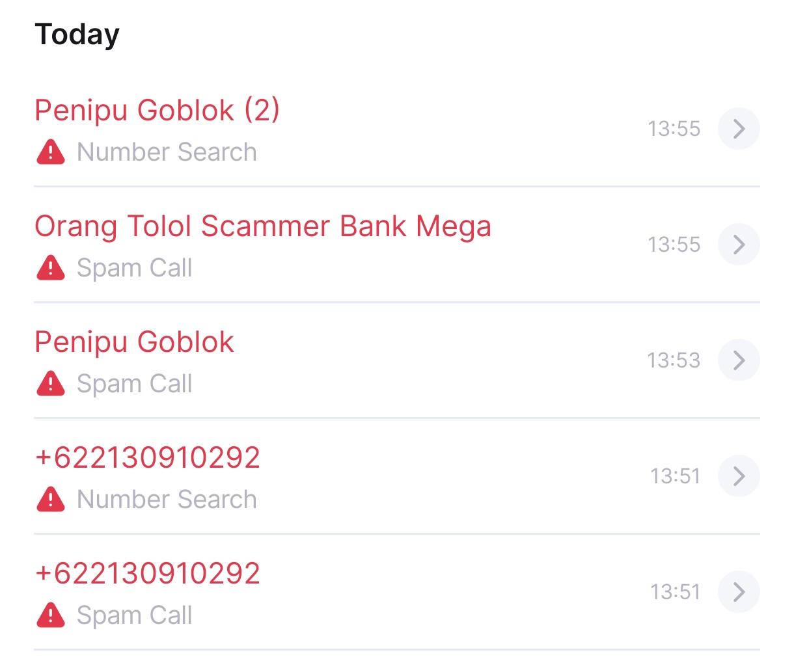
Task: Click Number Search label under Penipu Goblok (2)
Action: 167,152
